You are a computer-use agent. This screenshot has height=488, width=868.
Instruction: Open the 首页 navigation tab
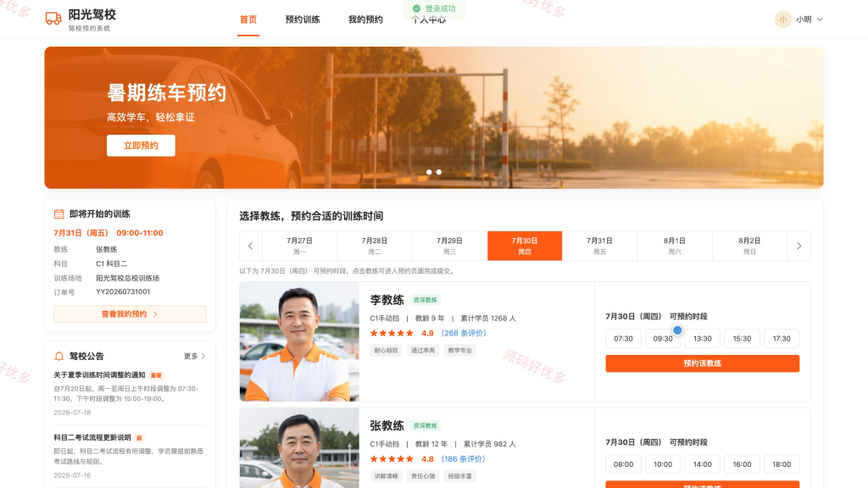tap(248, 19)
